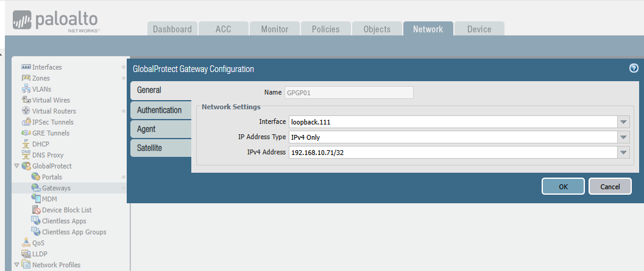644x271 pixels.
Task: Click the Device Block List icon
Action: pos(36,210)
